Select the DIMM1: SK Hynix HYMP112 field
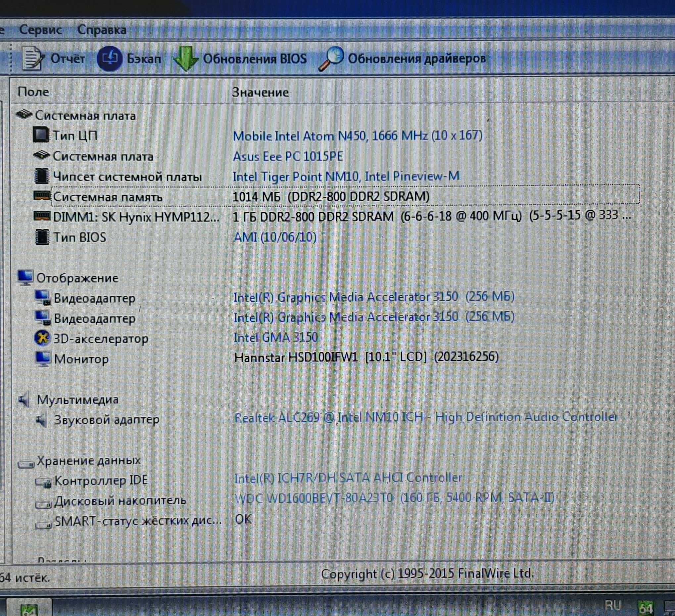This screenshot has height=616, width=675. [x=137, y=217]
